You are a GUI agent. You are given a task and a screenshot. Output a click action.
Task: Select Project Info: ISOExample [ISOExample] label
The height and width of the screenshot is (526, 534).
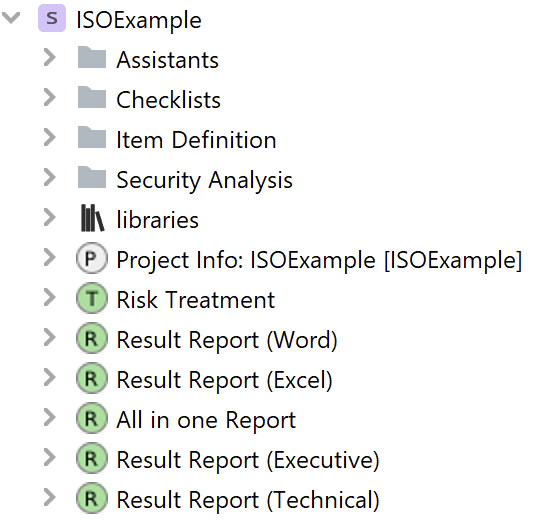[319, 260]
